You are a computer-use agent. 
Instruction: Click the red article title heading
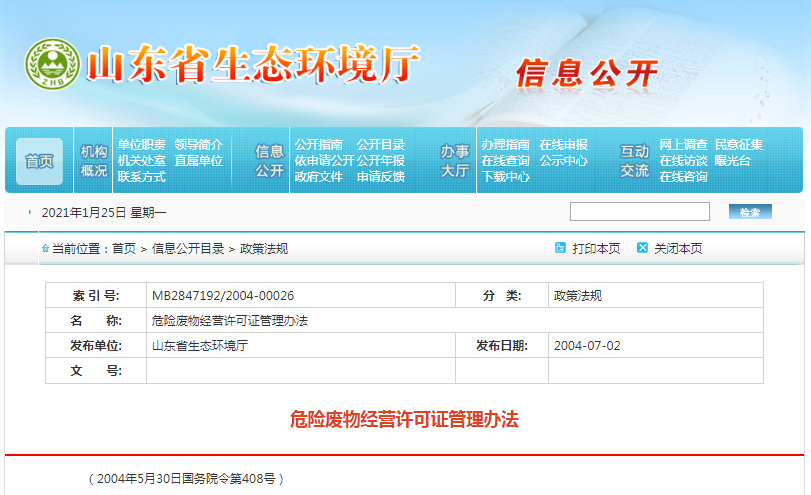[404, 419]
